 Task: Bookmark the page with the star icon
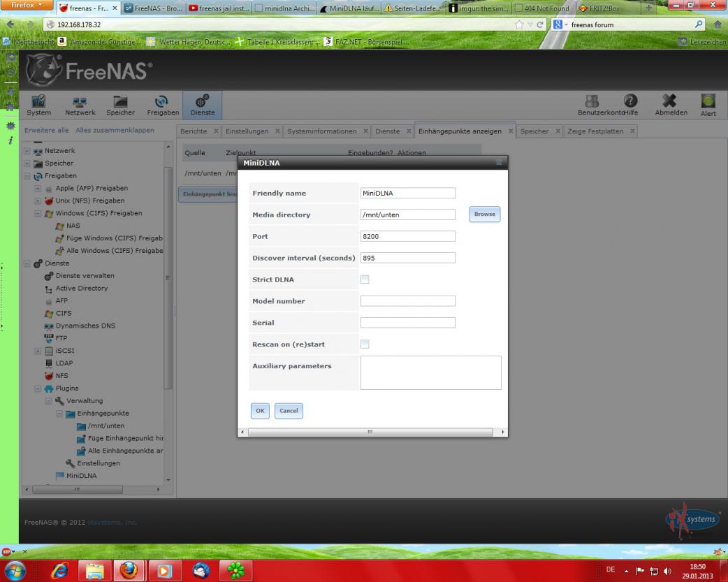click(x=519, y=24)
